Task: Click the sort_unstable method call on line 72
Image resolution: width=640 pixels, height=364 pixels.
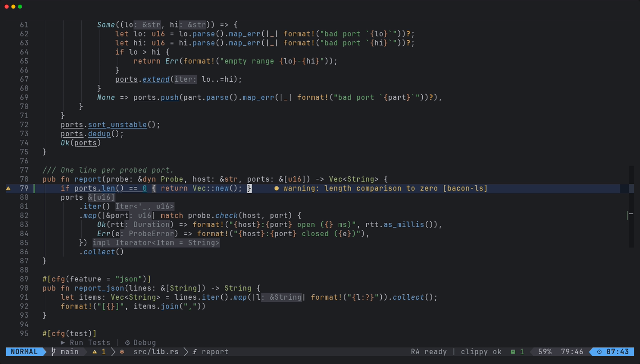Action: [117, 125]
